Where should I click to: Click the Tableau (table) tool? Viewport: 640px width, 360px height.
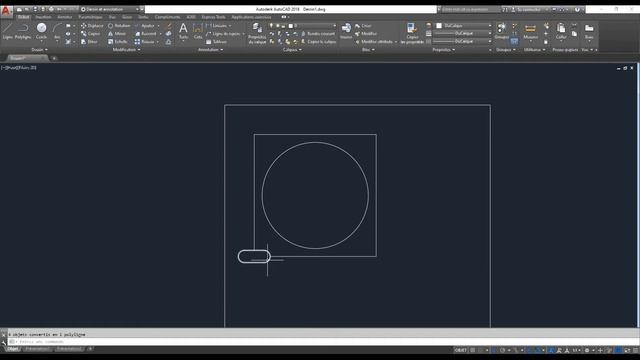pyautogui.click(x=216, y=42)
